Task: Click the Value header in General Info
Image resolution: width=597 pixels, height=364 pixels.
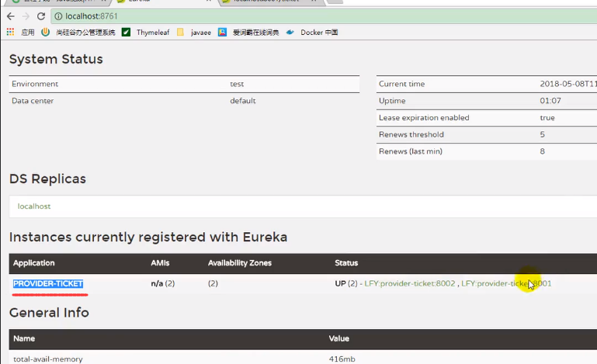Action: [338, 338]
